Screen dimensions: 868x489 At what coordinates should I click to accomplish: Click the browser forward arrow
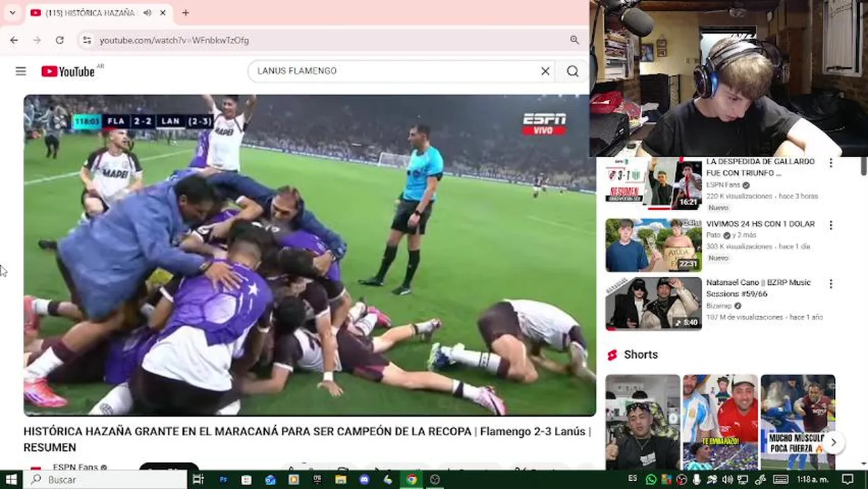pos(37,40)
